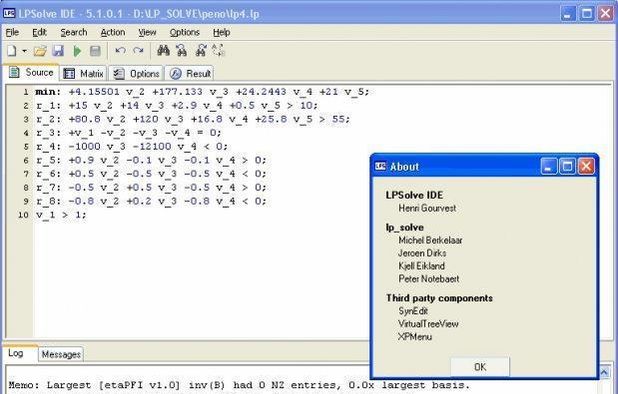The height and width of the screenshot is (394, 618).
Task: Click OK in the About dialog
Action: 480,367
